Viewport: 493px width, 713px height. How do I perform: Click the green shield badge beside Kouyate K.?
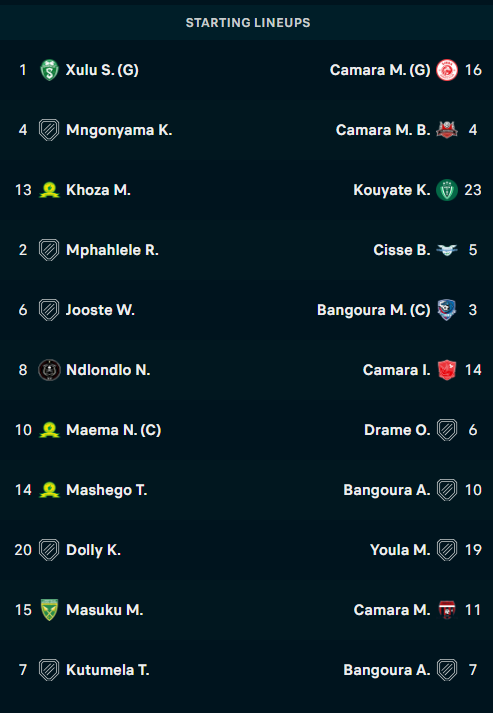tap(447, 190)
